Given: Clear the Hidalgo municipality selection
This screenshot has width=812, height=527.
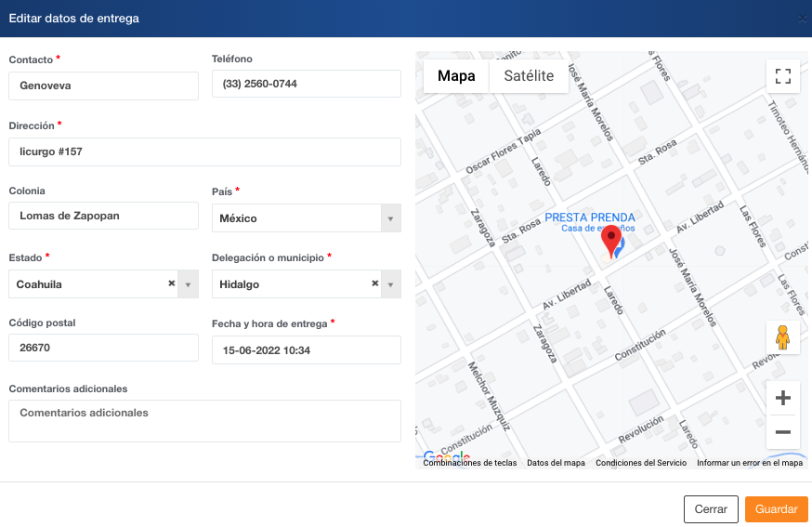Looking at the screenshot, I should click(x=374, y=283).
